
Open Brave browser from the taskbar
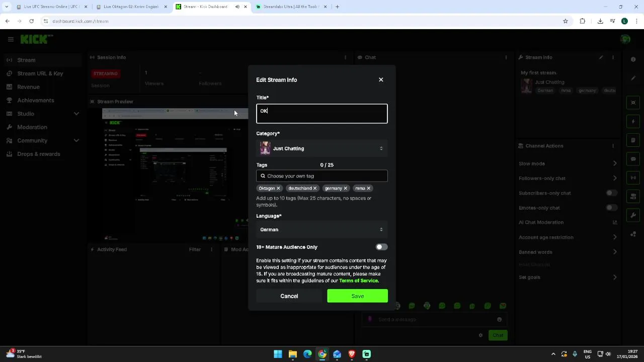click(x=352, y=354)
